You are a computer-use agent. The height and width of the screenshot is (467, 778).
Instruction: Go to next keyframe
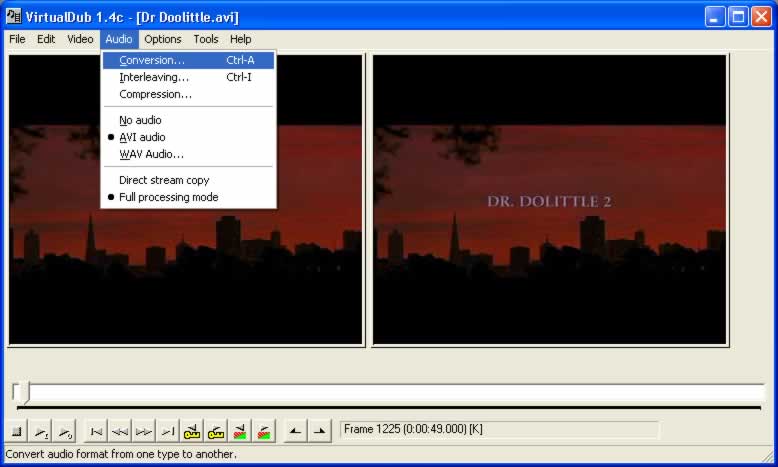(215, 431)
